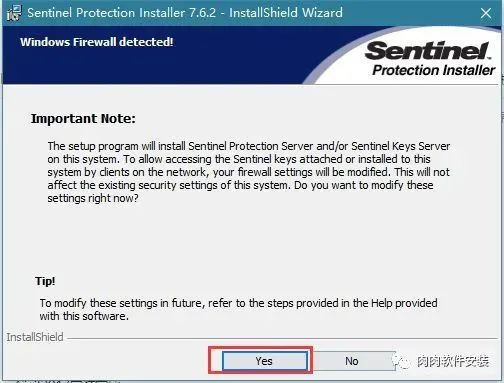
Task: Click the 'Windows Firewall detected!' header
Action: [97, 42]
